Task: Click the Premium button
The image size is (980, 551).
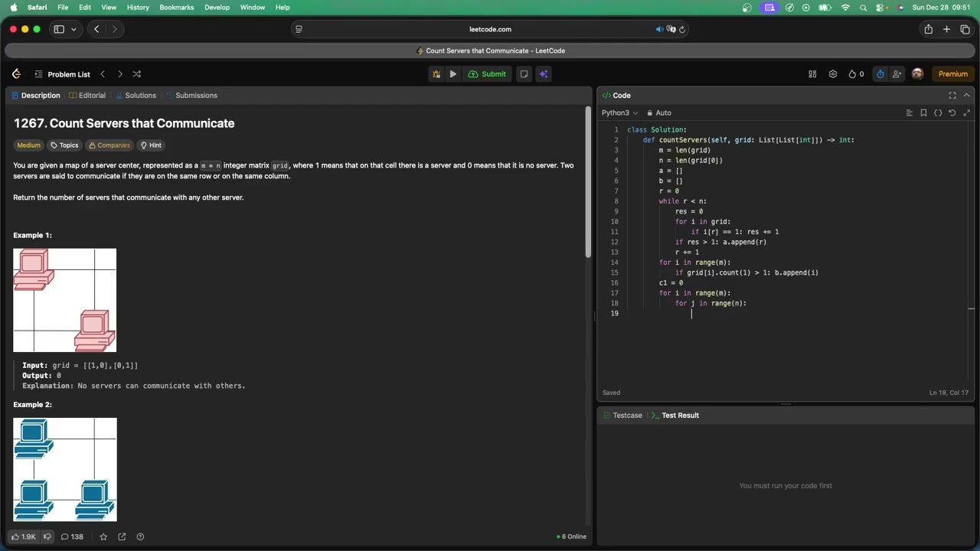Action: (953, 74)
